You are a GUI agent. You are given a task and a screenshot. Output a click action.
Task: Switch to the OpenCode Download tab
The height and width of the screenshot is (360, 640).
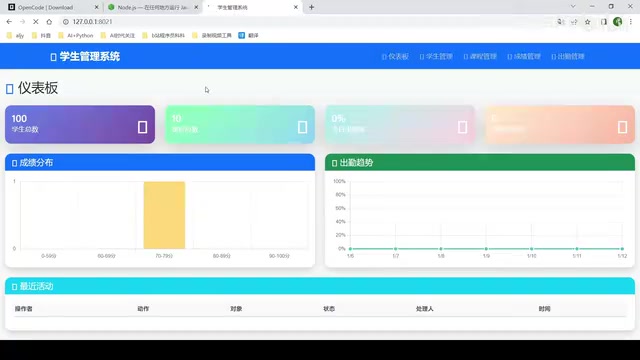click(x=52, y=7)
